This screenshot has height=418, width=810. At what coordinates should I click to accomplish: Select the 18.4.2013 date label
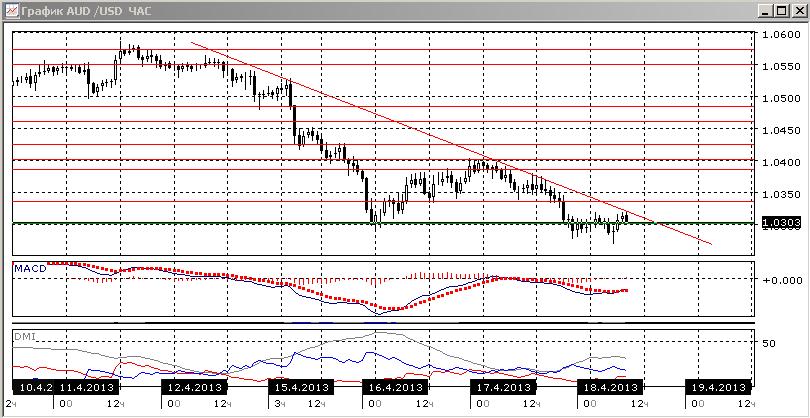(611, 387)
